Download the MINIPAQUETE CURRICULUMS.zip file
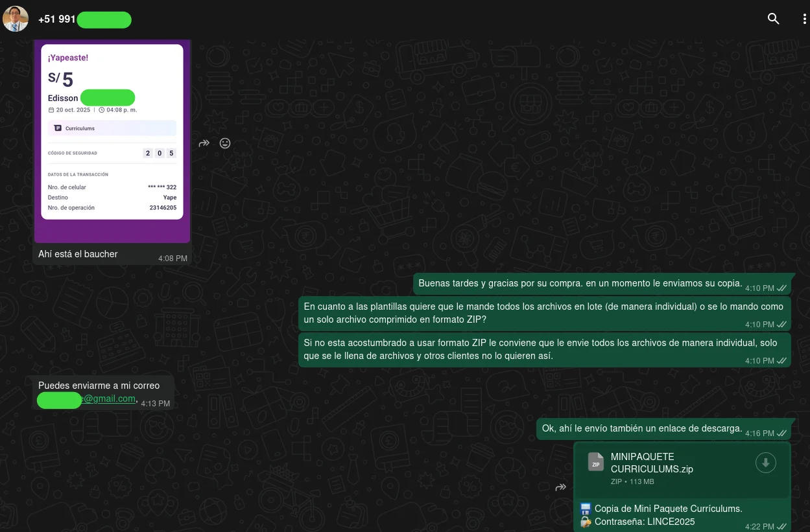 click(x=765, y=463)
